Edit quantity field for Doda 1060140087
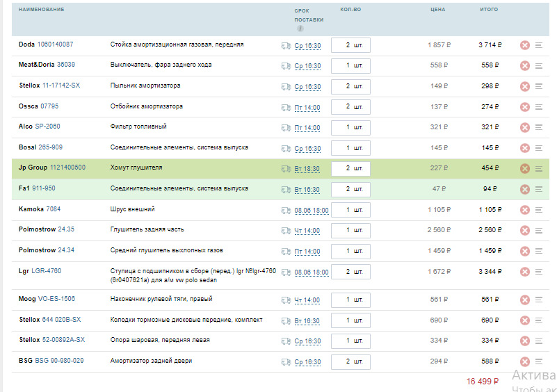 pos(350,45)
